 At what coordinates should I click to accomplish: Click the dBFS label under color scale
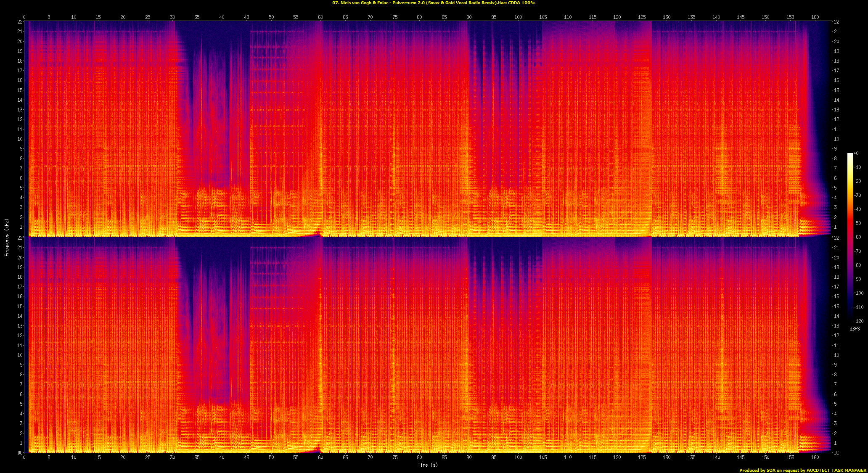[855, 329]
